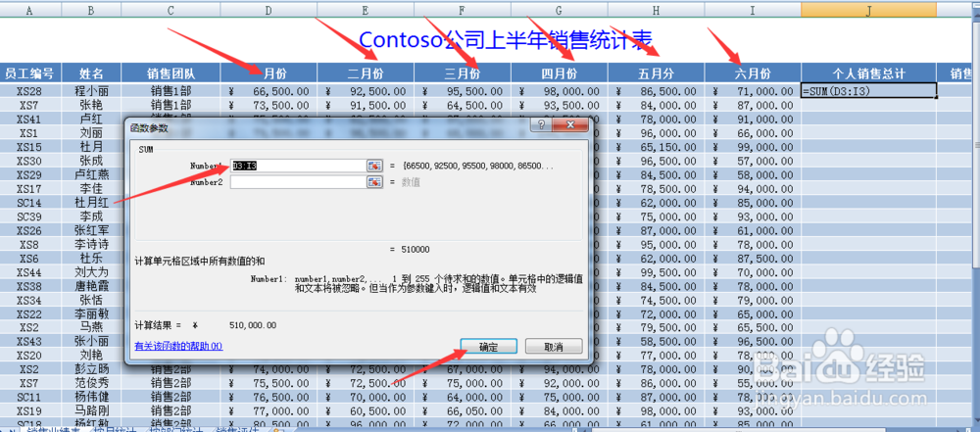Select name cell 张成
The width and height of the screenshot is (980, 432).
point(91,161)
